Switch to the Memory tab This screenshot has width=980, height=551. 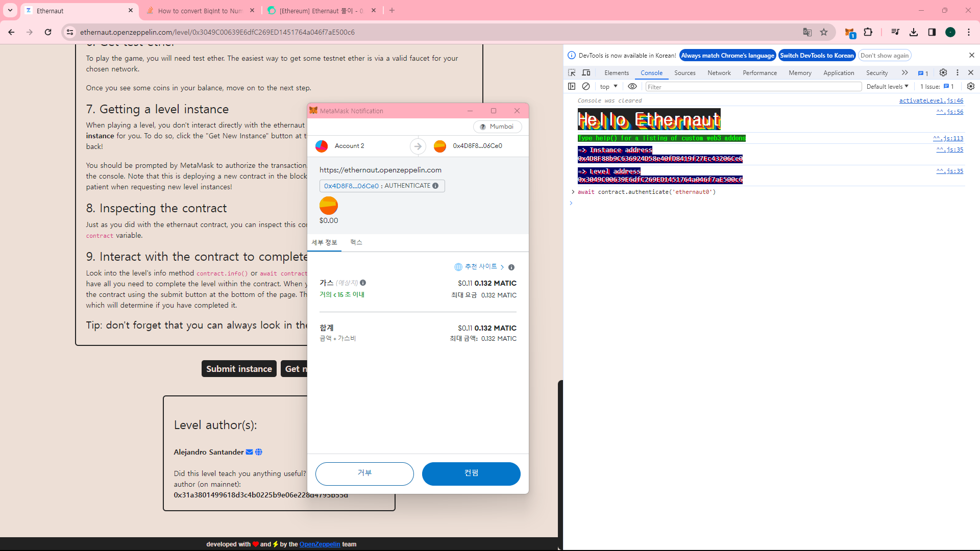pos(800,73)
